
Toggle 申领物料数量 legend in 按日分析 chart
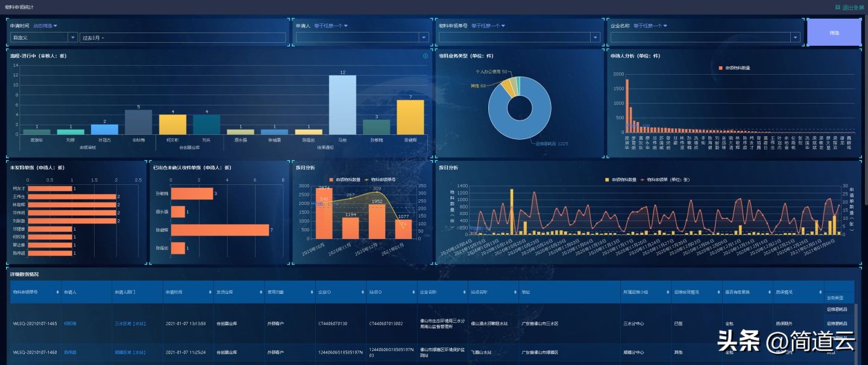point(620,179)
